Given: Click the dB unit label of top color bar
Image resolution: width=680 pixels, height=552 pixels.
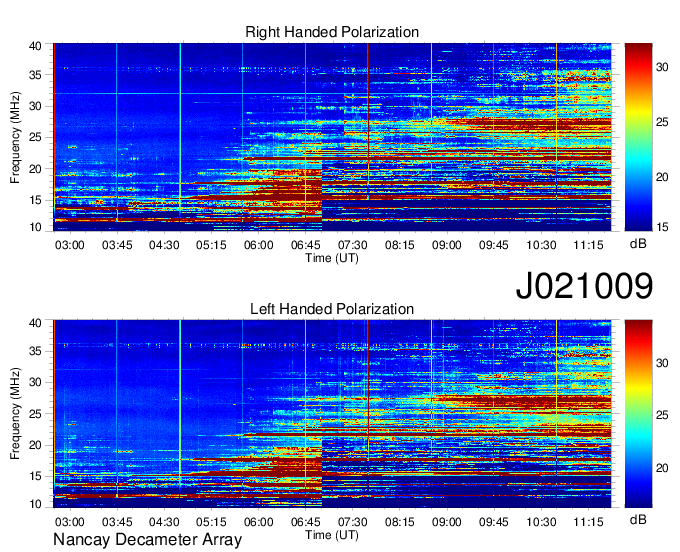Looking at the screenshot, I should point(638,244).
